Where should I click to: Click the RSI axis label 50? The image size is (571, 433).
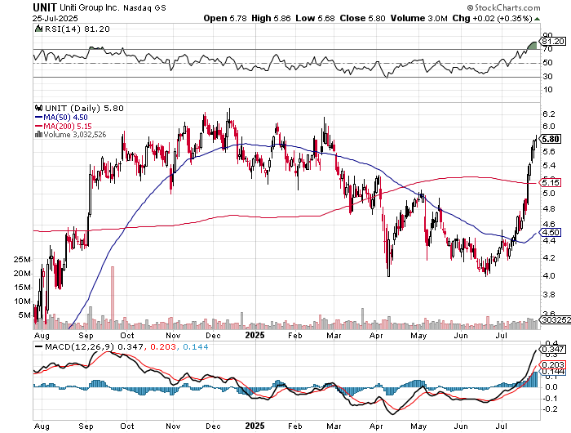[548, 63]
